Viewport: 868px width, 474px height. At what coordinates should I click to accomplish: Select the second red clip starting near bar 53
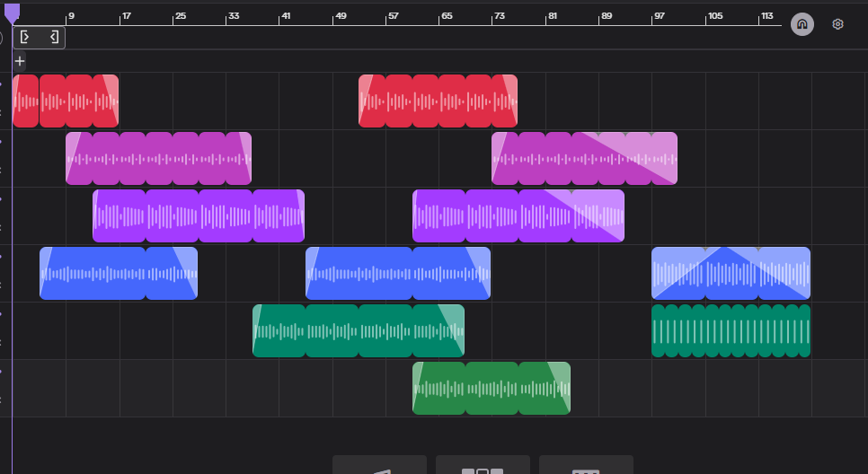[438, 101]
